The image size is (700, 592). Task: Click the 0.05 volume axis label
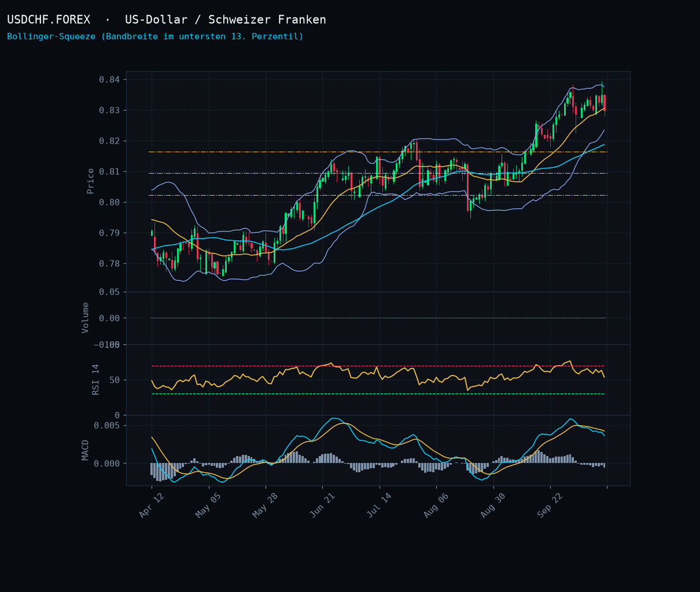coord(109,292)
